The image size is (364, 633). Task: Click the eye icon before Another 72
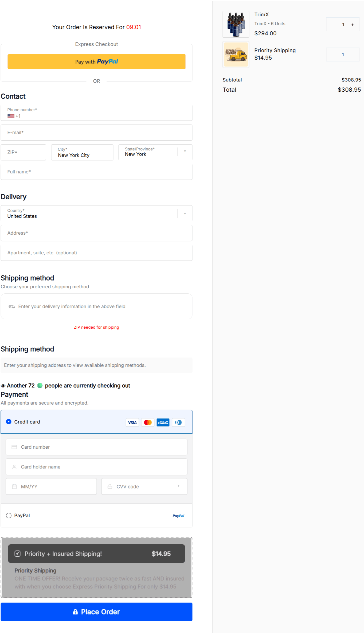3,386
